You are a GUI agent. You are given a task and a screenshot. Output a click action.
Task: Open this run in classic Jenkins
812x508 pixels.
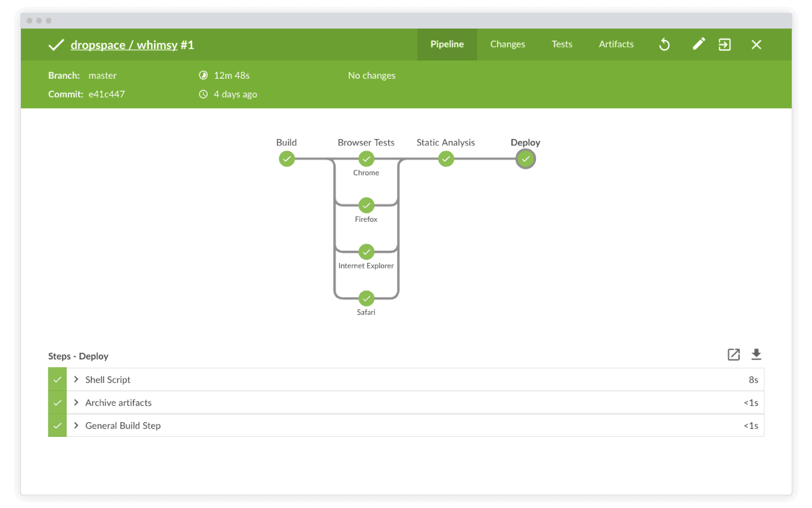coord(724,44)
